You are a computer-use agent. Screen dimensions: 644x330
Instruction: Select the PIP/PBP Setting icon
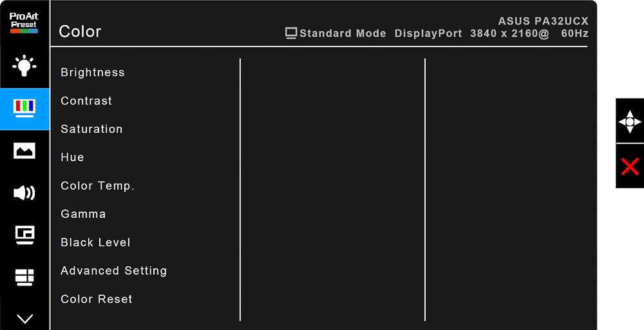[24, 235]
